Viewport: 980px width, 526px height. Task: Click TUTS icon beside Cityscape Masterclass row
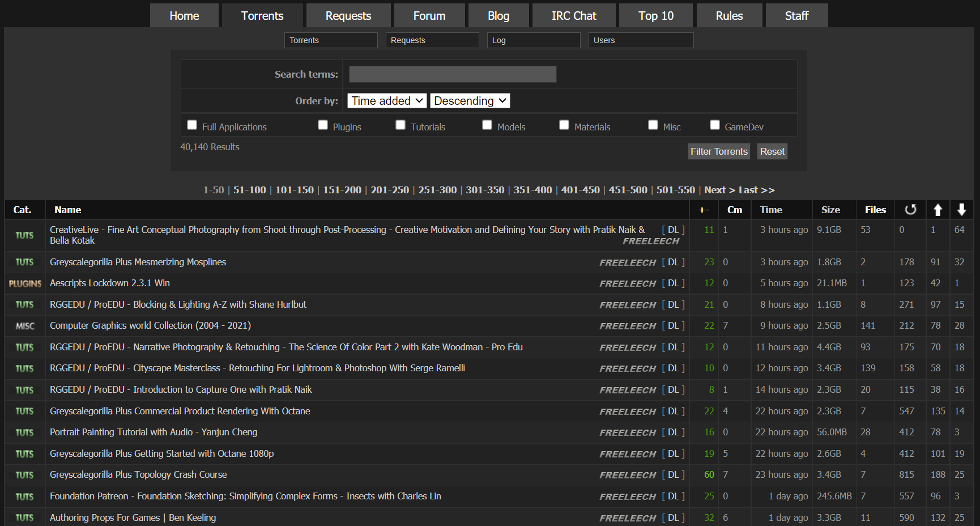(x=24, y=368)
